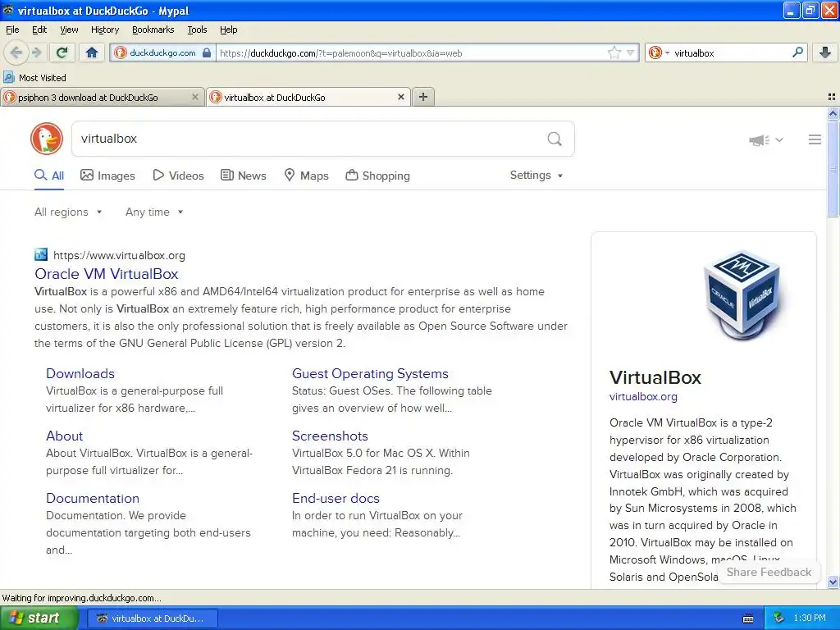This screenshot has height=630, width=840.
Task: Open the History menu
Action: [104, 30]
